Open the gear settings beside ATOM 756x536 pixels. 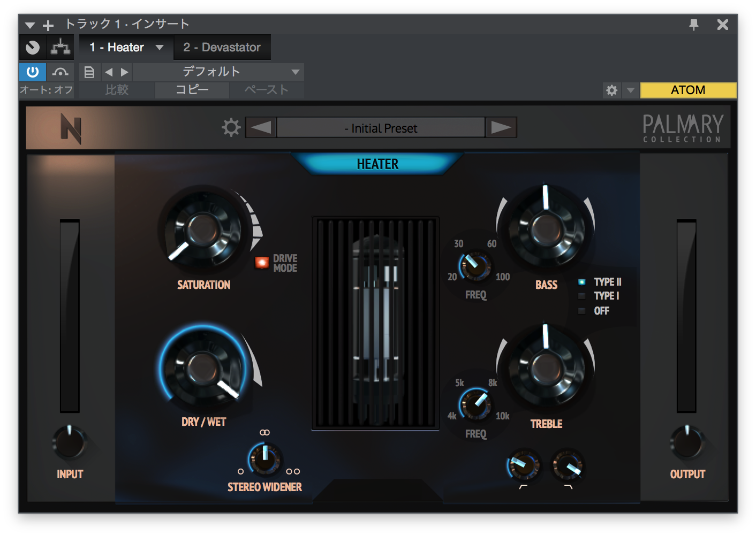[612, 90]
